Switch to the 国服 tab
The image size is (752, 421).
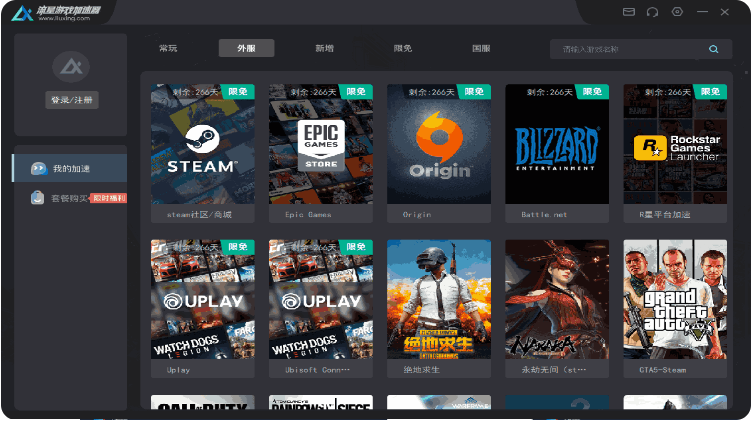pyautogui.click(x=481, y=48)
